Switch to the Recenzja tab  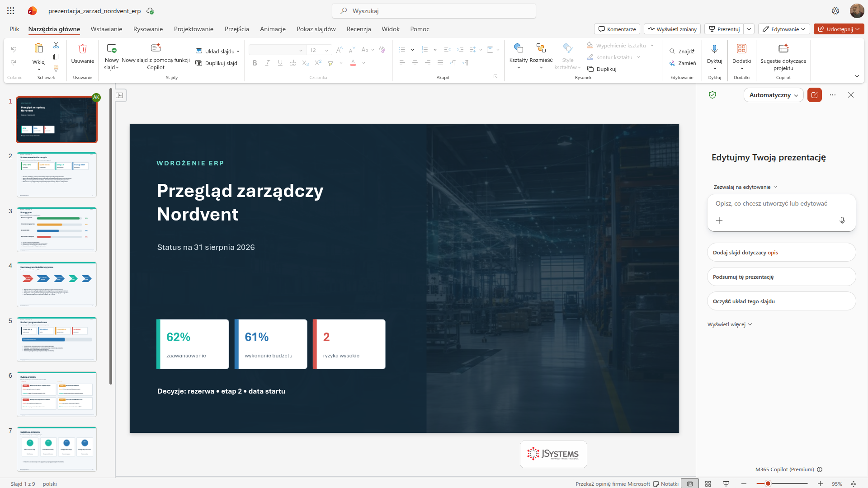[x=359, y=29]
